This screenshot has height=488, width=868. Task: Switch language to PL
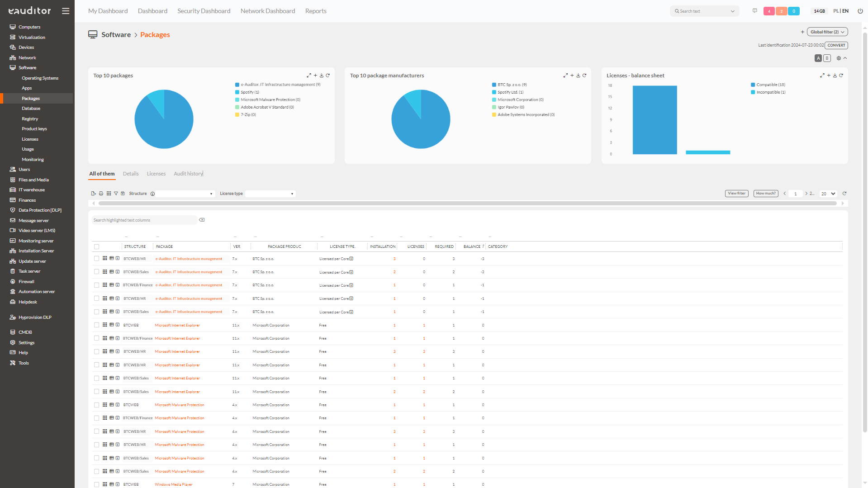836,11
